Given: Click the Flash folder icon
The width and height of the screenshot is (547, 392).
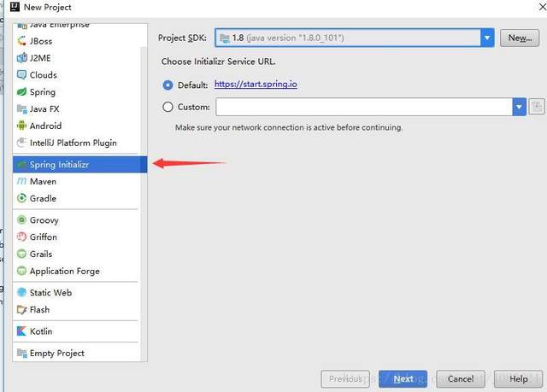Looking at the screenshot, I should (x=21, y=309).
